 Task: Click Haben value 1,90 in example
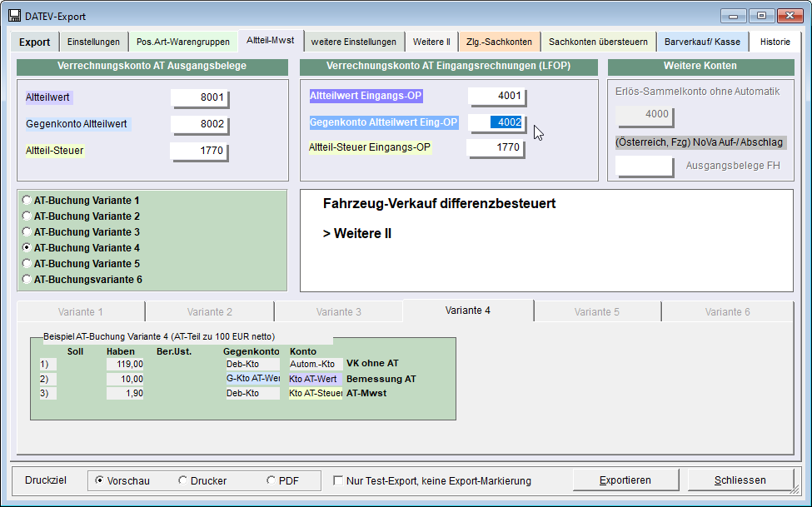coord(125,393)
